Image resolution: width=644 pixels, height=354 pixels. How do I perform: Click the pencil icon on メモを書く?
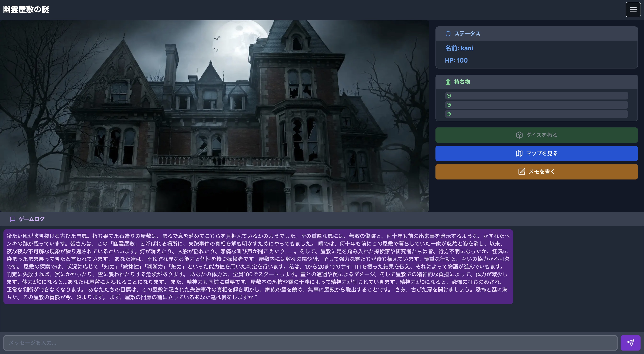click(522, 172)
